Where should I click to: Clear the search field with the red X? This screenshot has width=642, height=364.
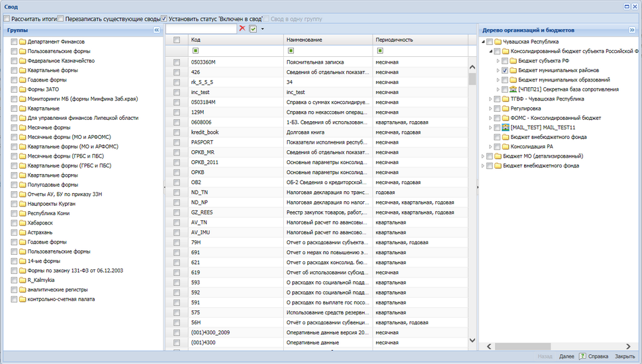pyautogui.click(x=242, y=28)
